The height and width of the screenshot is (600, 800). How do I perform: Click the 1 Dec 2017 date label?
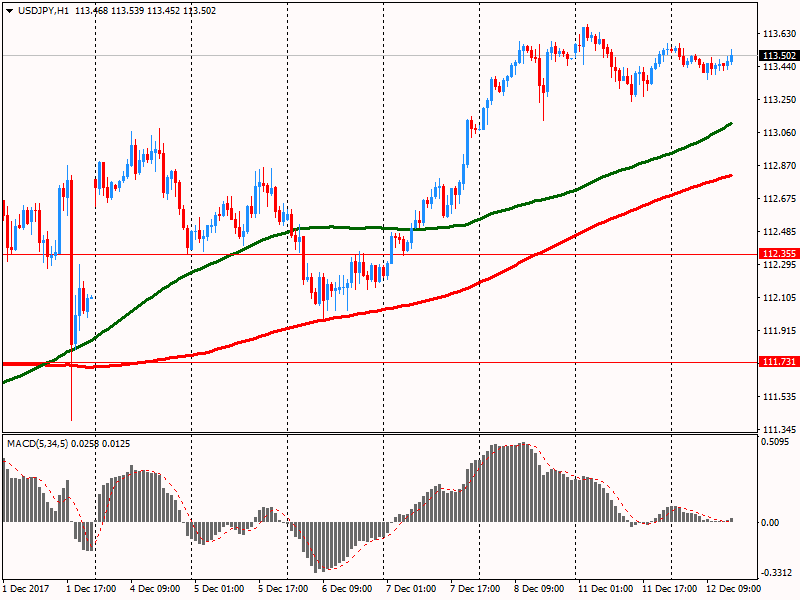(x=26, y=589)
